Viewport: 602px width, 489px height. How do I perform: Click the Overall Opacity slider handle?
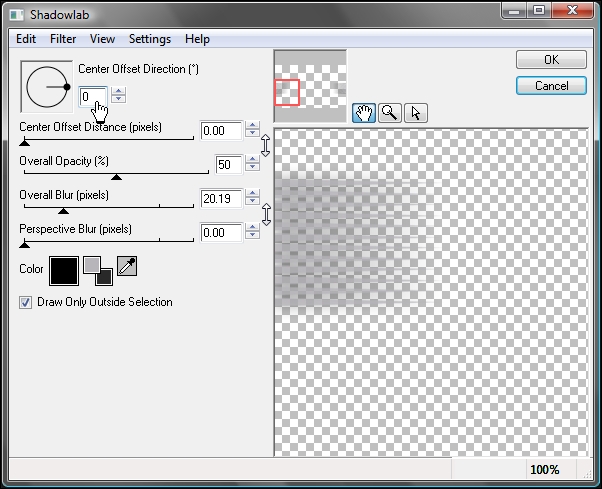pyautogui.click(x=116, y=177)
